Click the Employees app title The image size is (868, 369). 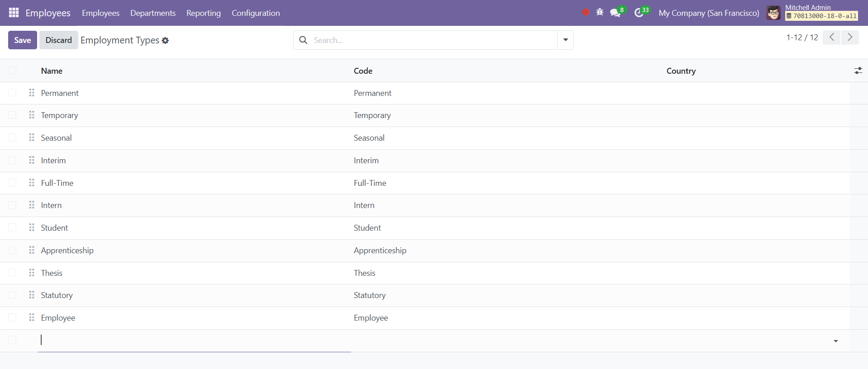[x=48, y=13]
